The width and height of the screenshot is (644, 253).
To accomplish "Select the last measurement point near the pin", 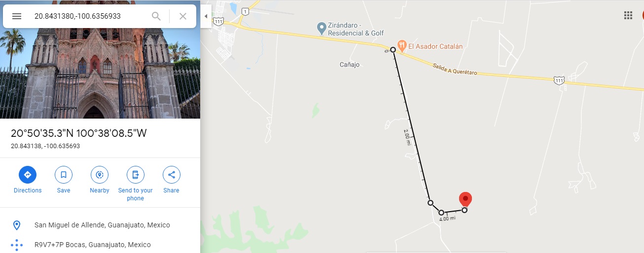I will pyautogui.click(x=465, y=210).
